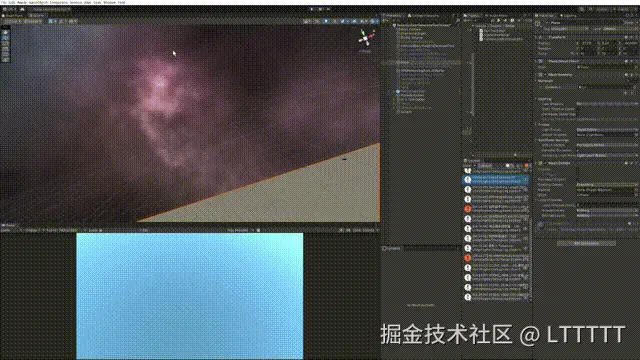Toggle the Mesh Collider component enabled checkbox
Screen dimensions: 640x360
pos(546,163)
